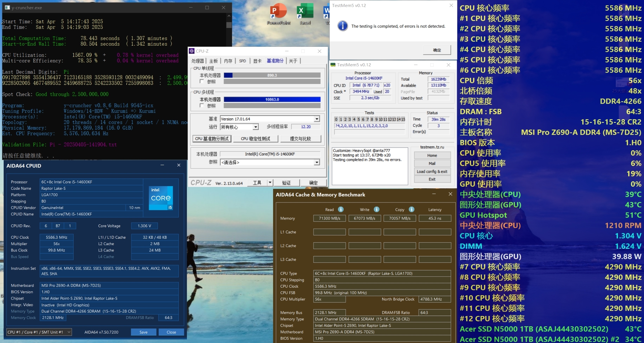Viewport: 644px width, 343px height.
Task: Click the info icon next to Copy
Action: tap(411, 209)
